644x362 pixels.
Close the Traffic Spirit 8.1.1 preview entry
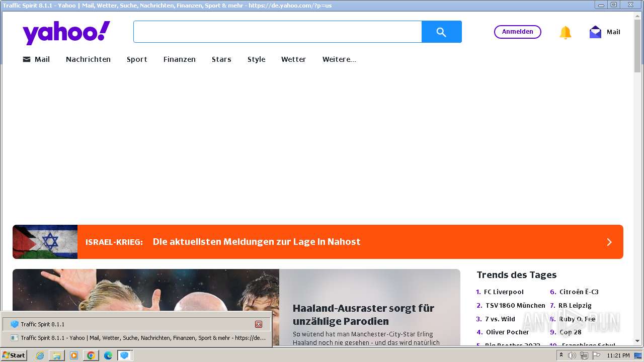(x=259, y=324)
